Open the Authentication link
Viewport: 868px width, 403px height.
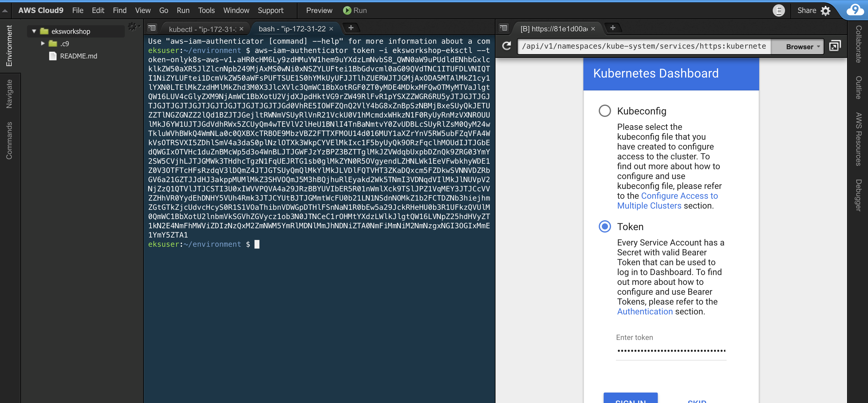pos(645,311)
